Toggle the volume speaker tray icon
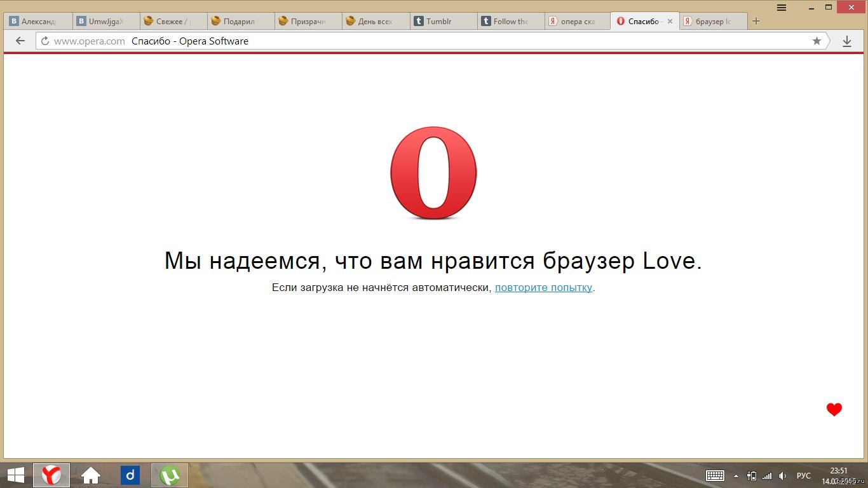Viewport: 868px width, 488px height. pos(782,475)
